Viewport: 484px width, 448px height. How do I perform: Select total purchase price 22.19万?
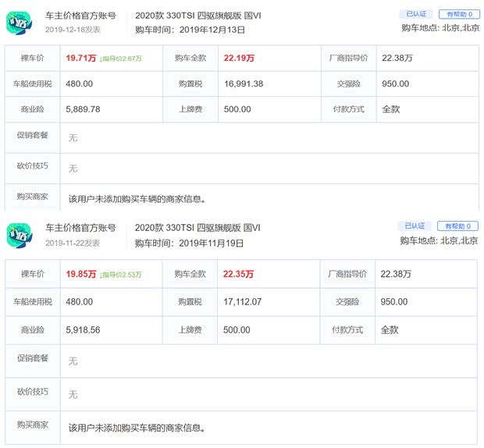(239, 58)
